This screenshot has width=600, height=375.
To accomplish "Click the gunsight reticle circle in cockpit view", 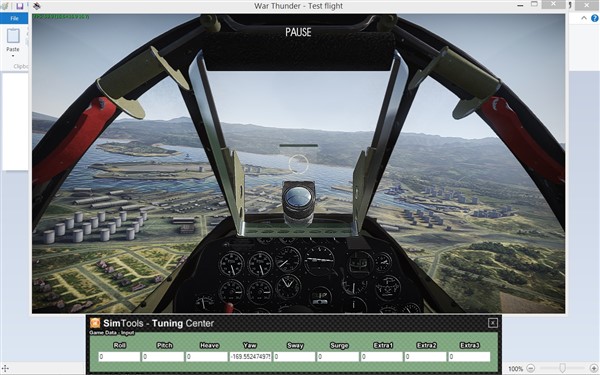I will click(x=298, y=164).
